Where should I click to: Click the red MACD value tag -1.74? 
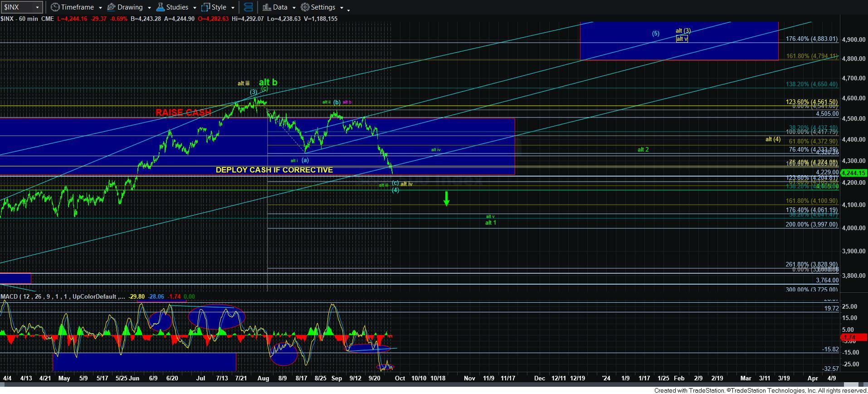click(854, 337)
